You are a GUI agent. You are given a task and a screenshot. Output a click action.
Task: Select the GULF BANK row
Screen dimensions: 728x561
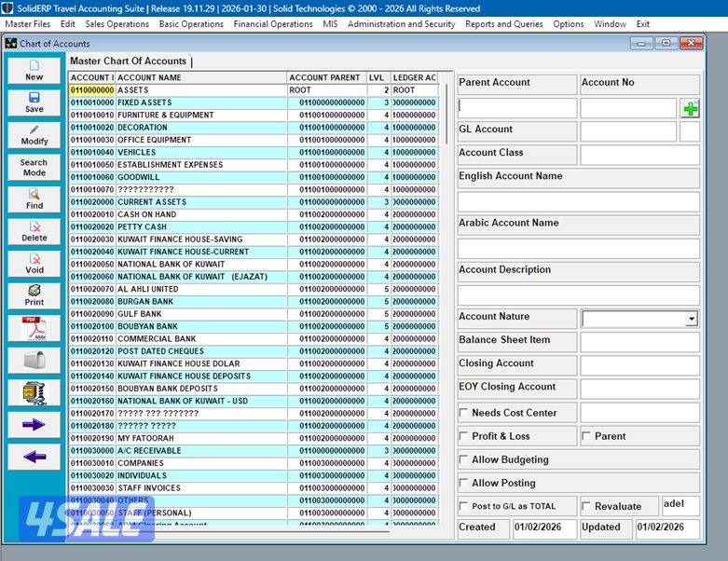254,314
